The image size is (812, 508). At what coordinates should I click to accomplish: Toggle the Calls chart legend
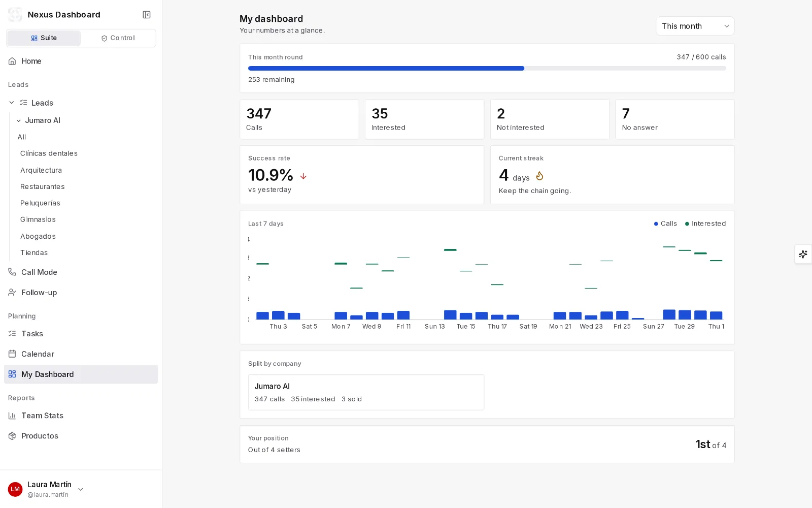tap(665, 224)
